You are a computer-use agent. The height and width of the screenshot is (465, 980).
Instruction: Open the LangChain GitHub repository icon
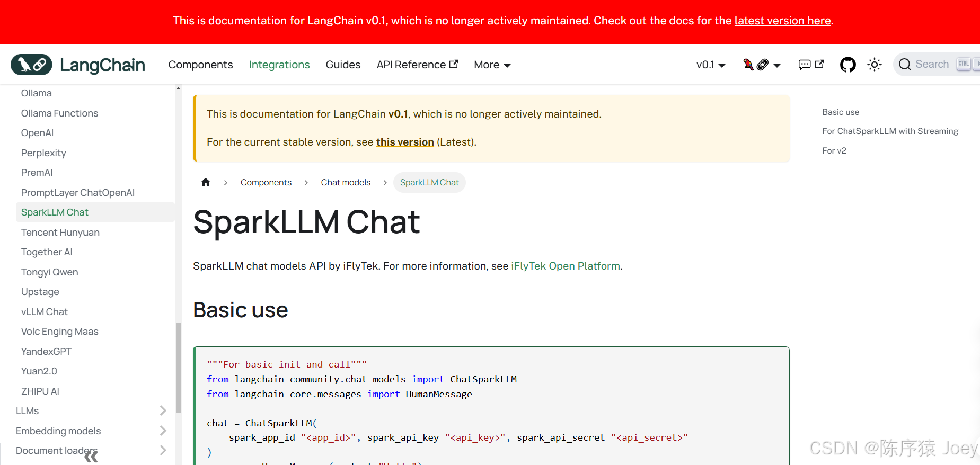pos(847,65)
